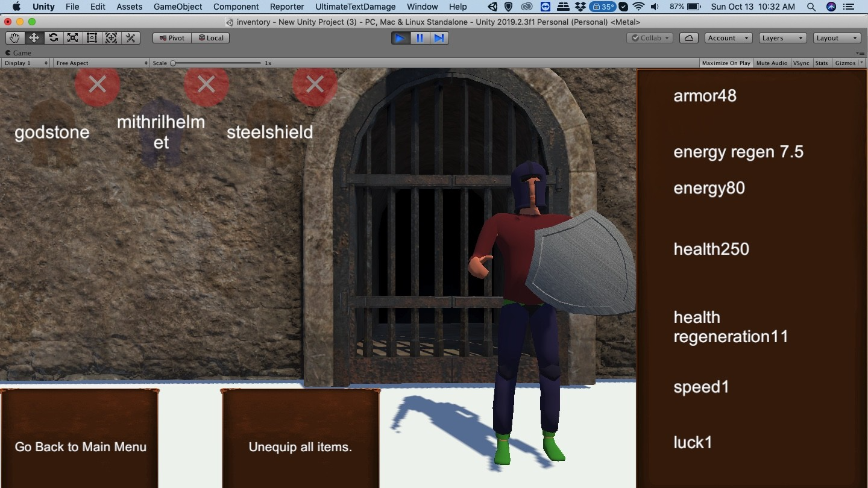Step forward one frame
This screenshot has height=488, width=868.
439,38
